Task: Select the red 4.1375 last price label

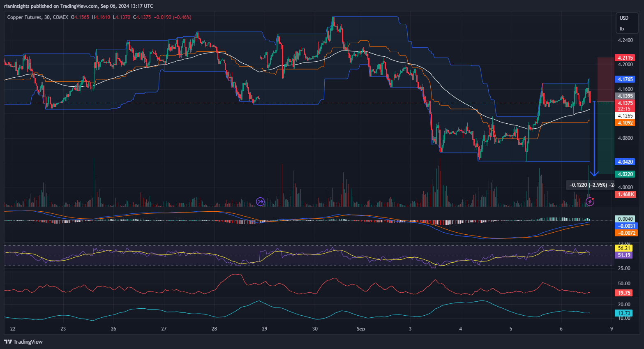Action: pos(625,103)
